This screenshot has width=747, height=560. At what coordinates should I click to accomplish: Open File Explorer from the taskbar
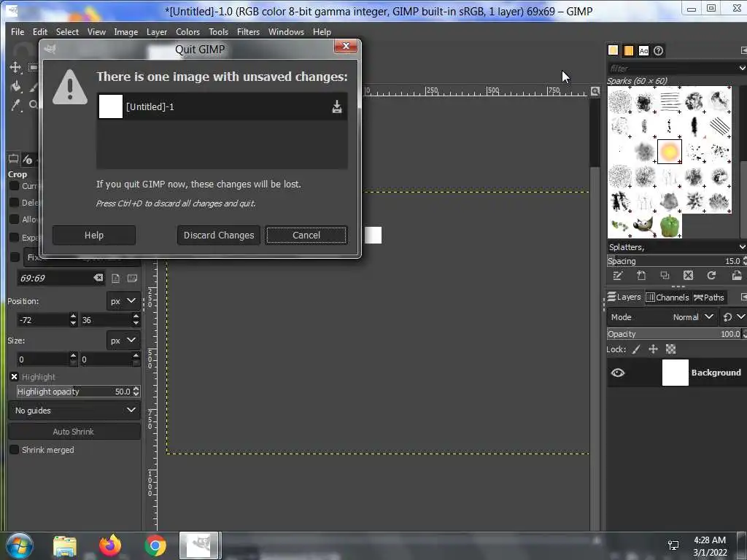click(x=65, y=546)
